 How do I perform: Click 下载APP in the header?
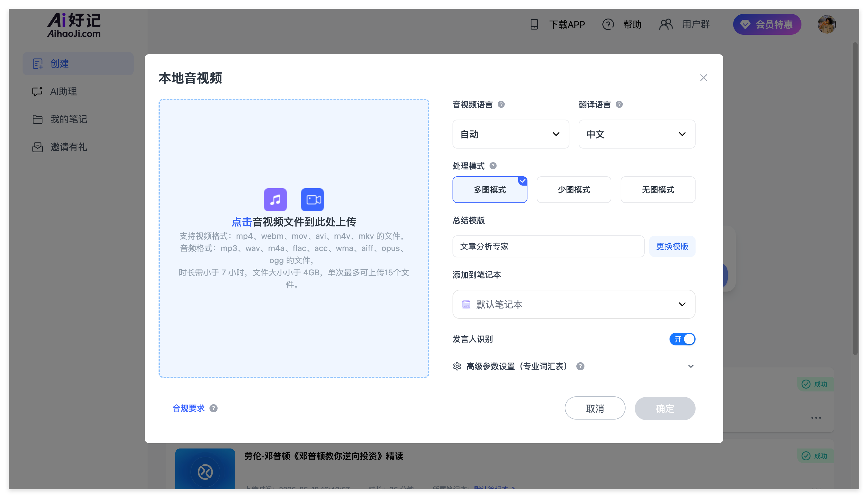click(567, 24)
